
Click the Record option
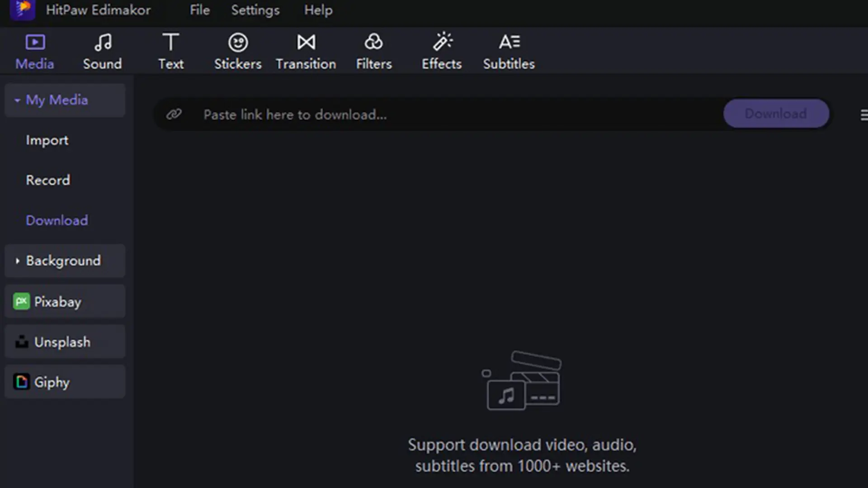point(47,180)
